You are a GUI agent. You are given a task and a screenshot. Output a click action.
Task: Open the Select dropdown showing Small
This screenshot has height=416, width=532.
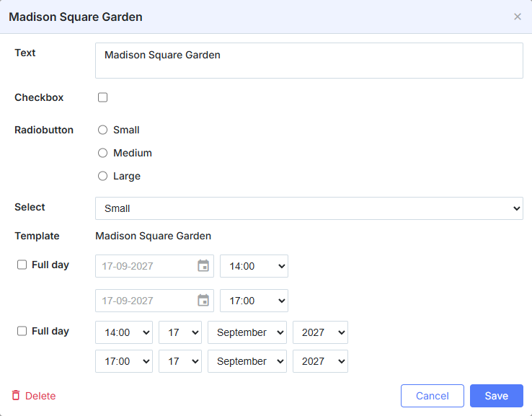click(309, 208)
